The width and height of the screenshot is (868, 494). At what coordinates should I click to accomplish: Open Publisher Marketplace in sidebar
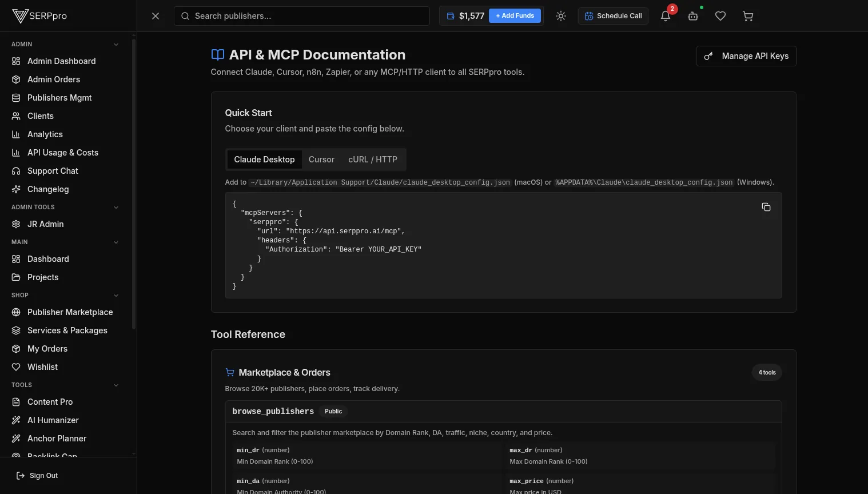click(x=66, y=312)
